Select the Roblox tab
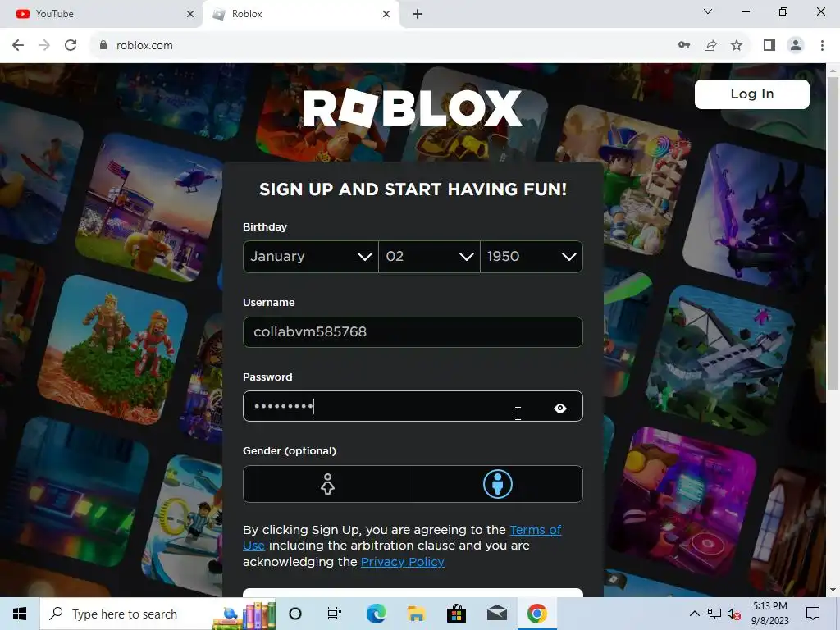Image resolution: width=840 pixels, height=630 pixels. pos(300,14)
